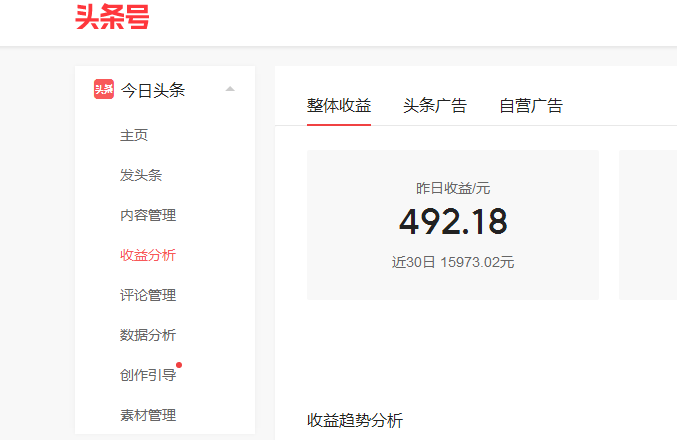Screen dimensions: 677x440
Task: Click the 近30日 15973.02元 text
Action: [x=453, y=262]
